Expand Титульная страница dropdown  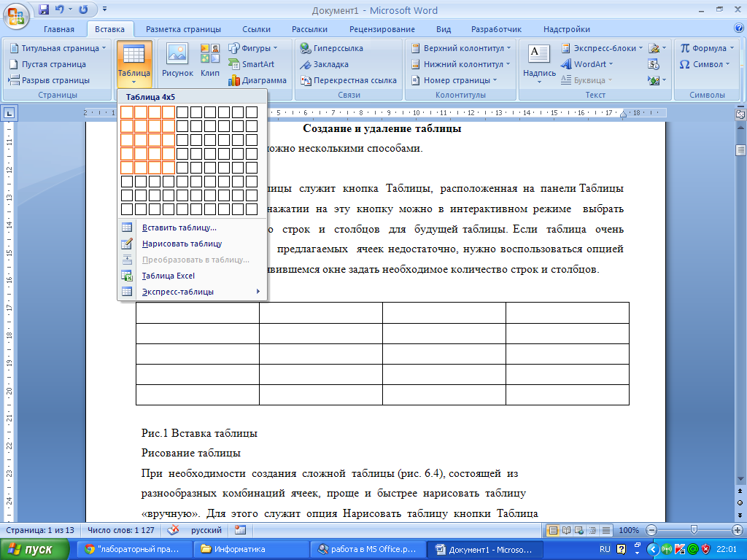(x=104, y=48)
